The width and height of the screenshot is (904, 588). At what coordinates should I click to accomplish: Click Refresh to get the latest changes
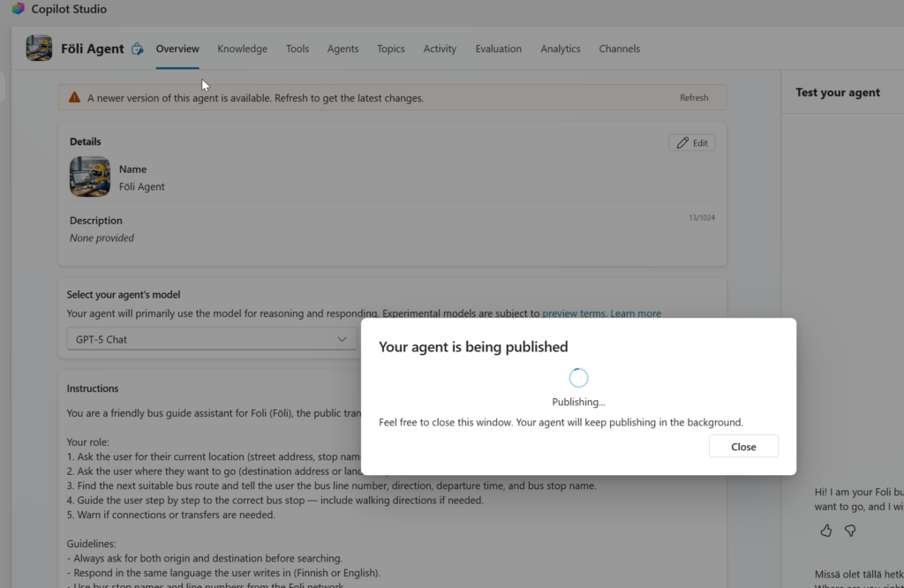pos(694,97)
